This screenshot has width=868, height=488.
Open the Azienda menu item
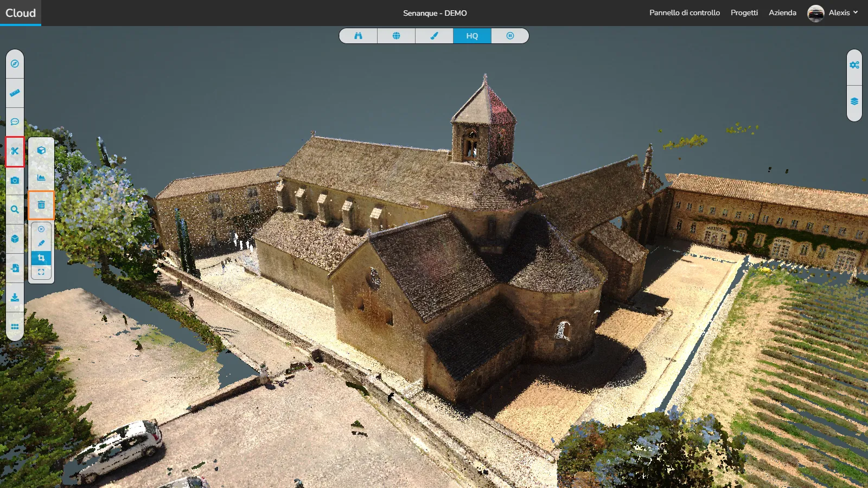[782, 12]
